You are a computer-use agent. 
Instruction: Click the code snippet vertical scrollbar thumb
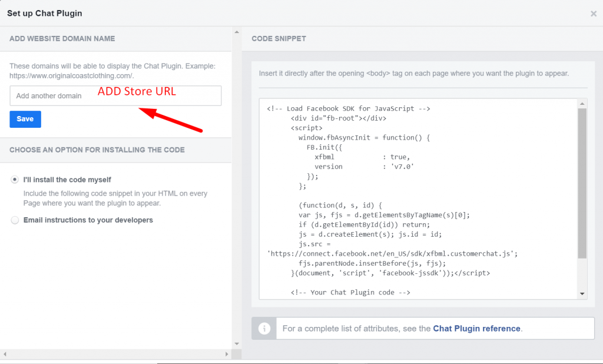coord(582,183)
